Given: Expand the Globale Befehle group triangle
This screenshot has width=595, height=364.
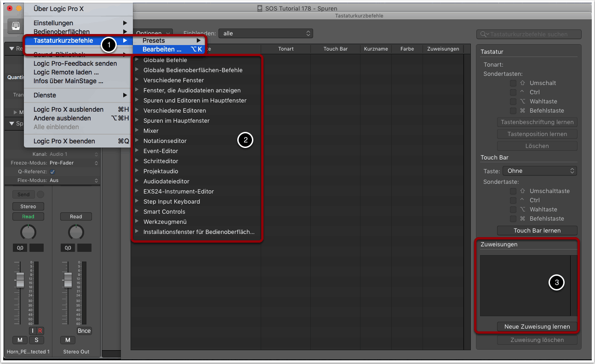Looking at the screenshot, I should click(137, 60).
